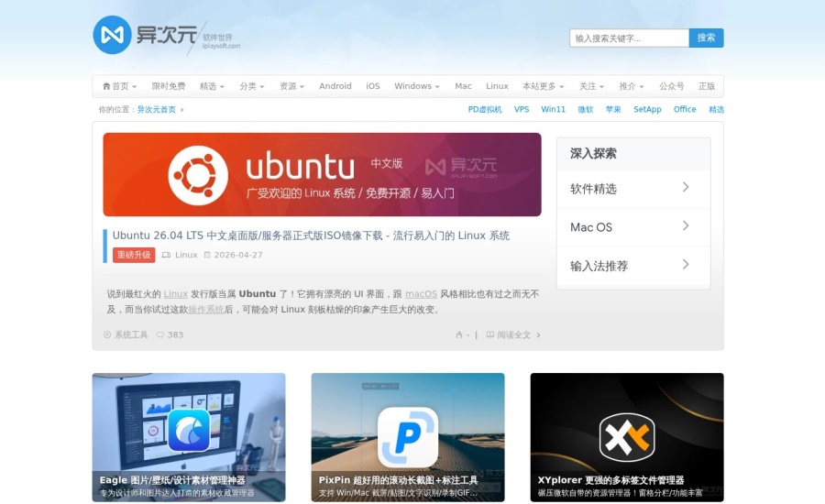
Task: Open the PD虚拟机 quick link
Action: tap(485, 109)
